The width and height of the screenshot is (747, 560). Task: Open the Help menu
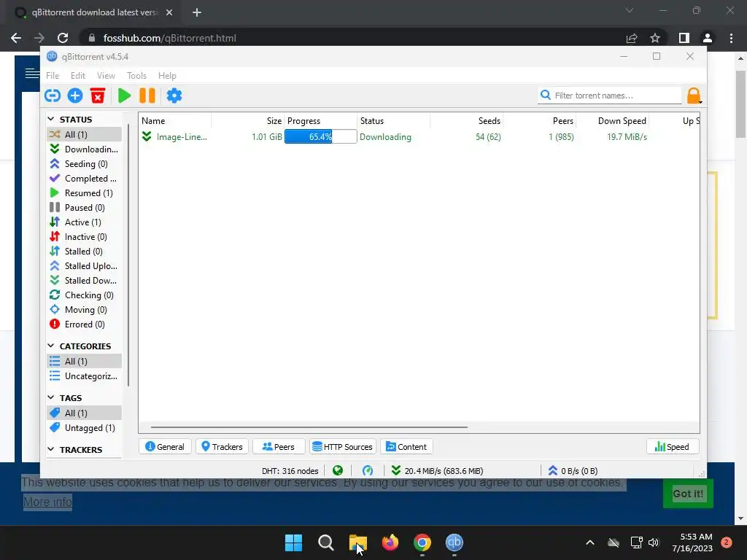[167, 75]
